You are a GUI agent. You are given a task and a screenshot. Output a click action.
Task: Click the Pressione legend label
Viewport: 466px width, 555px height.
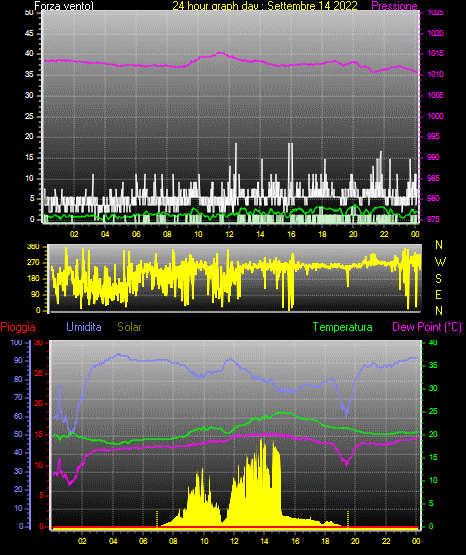point(394,6)
